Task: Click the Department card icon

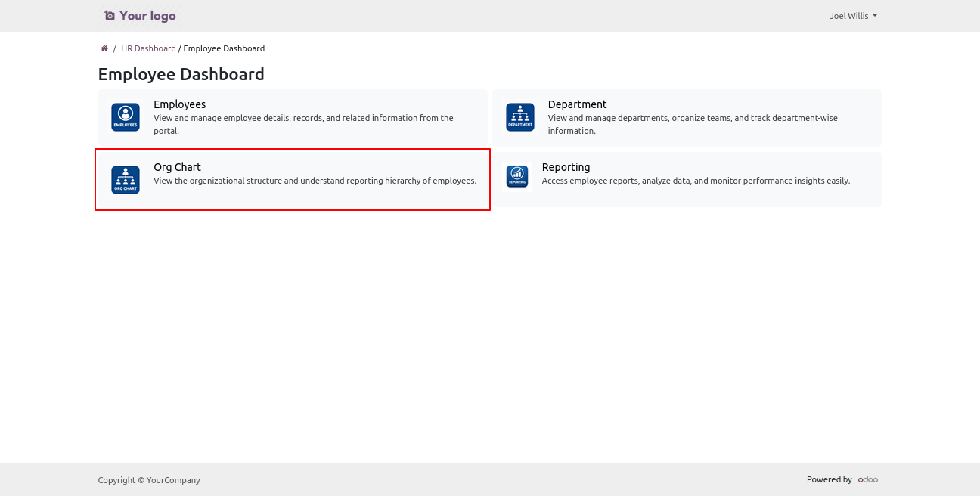Action: pos(520,117)
